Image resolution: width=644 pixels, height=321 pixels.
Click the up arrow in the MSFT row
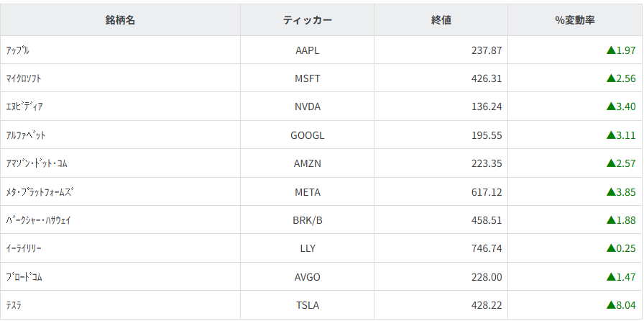pos(610,78)
